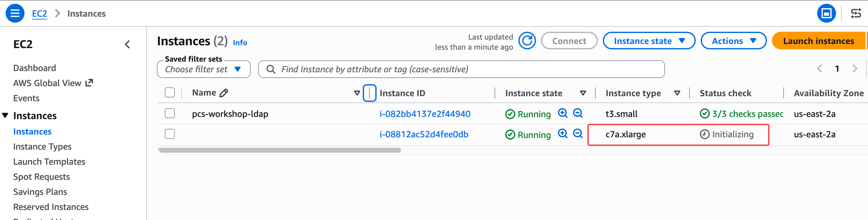Screen dimensions: 868x220
Task: Click zoom-in filter icon for i-08812ac52d4fee0db row
Action: click(x=563, y=134)
